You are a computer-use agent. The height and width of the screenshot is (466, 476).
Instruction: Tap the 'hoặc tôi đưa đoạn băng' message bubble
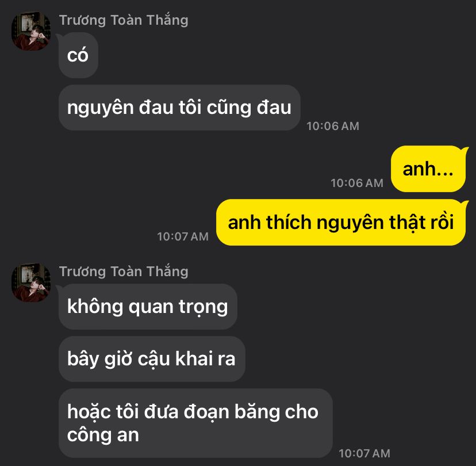pyautogui.click(x=195, y=423)
